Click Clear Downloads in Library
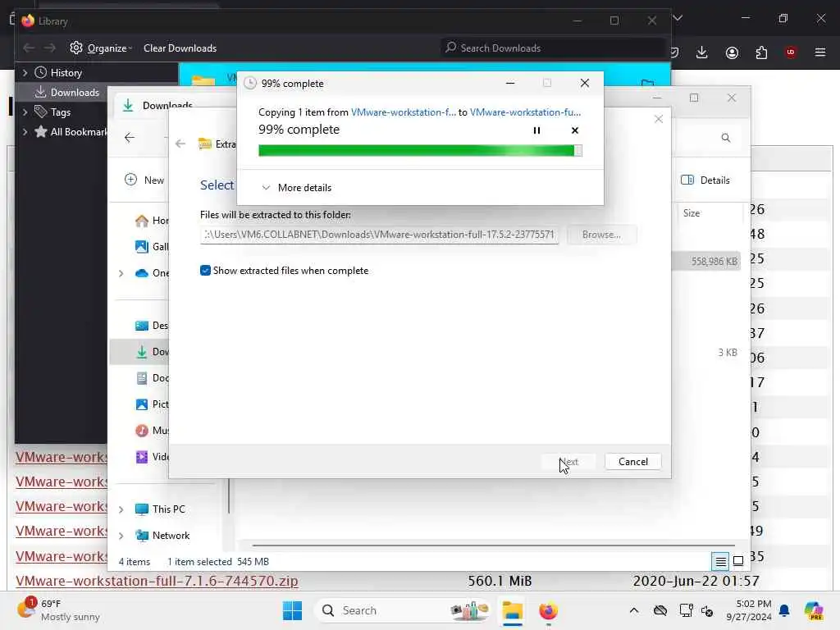840x630 pixels. [180, 48]
